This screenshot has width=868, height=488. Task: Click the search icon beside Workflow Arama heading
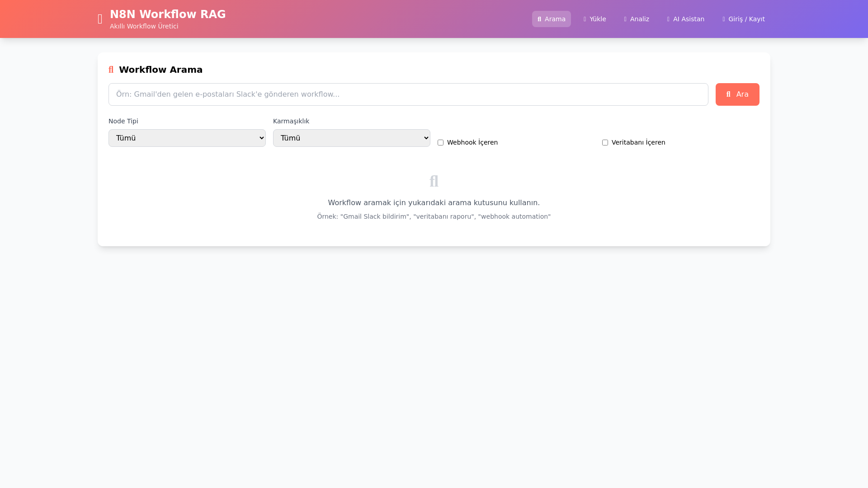click(x=111, y=70)
